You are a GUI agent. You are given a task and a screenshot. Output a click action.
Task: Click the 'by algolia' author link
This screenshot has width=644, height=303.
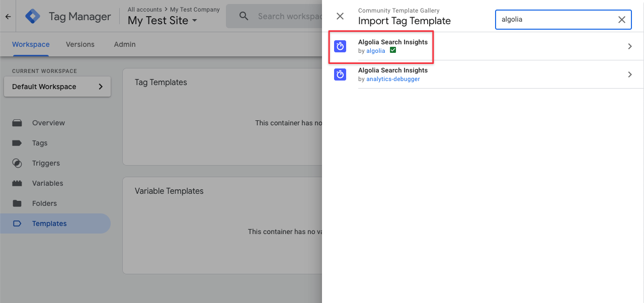375,51
